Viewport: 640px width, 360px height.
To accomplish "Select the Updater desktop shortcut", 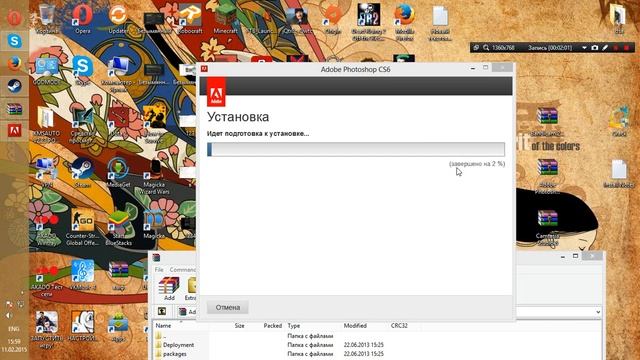I will 118,19.
